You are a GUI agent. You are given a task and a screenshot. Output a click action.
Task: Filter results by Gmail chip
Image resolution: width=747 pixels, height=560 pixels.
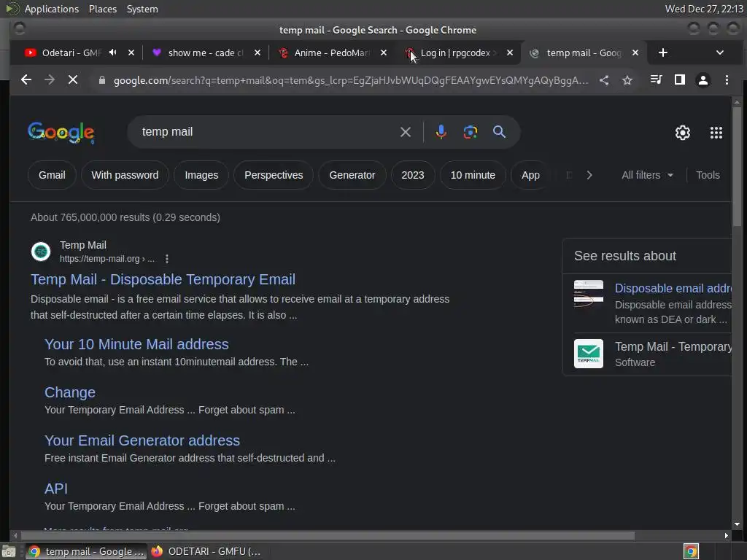[x=52, y=175]
